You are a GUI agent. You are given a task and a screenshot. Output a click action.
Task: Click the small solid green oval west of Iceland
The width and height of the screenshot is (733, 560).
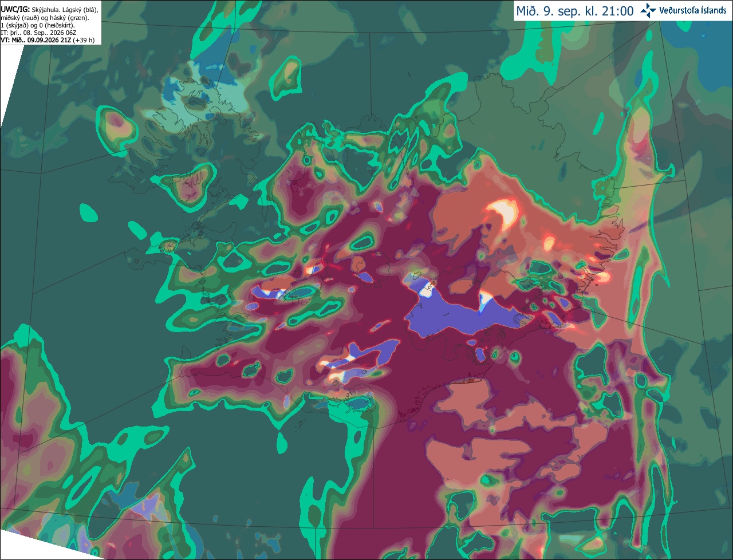[x=88, y=213]
